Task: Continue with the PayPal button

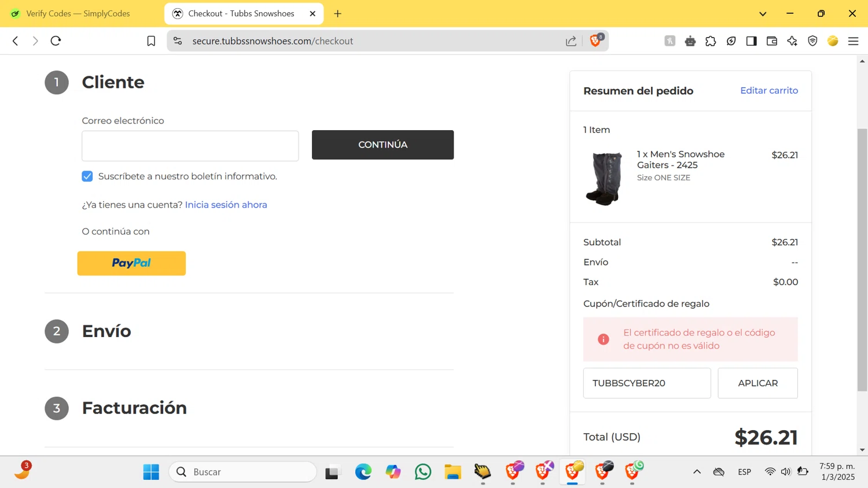Action: tap(131, 263)
